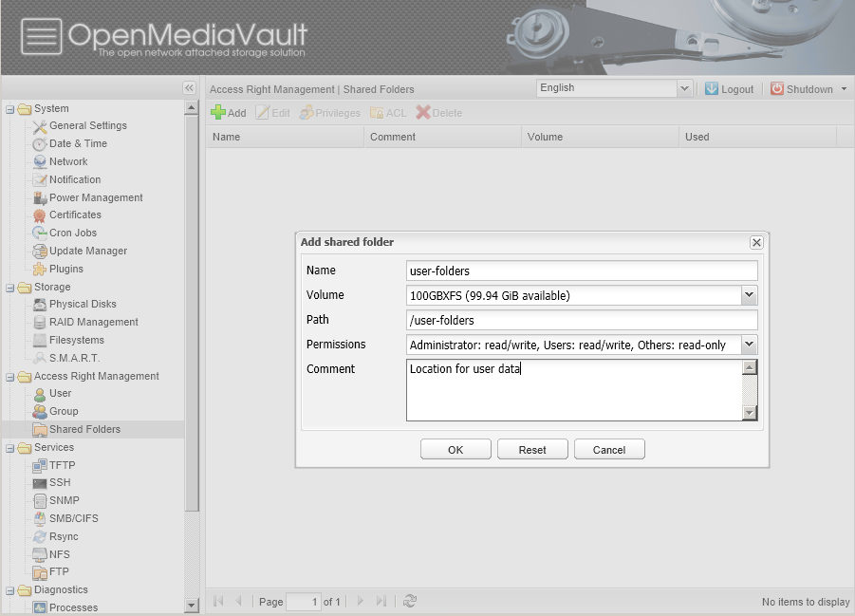Click the refresh icon in paging bar
Screen dimensions: 855x616
pos(410,601)
